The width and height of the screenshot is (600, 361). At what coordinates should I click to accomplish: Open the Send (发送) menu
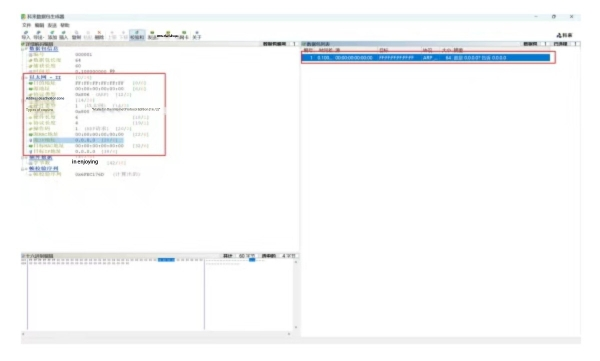coord(52,25)
